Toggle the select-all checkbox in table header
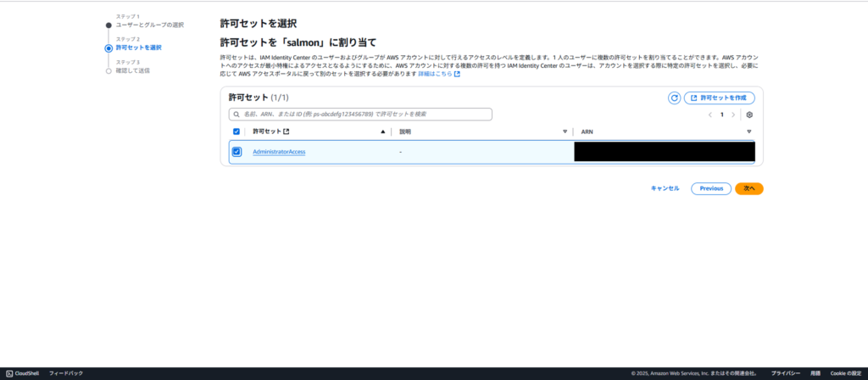The height and width of the screenshot is (380, 868). pos(236,131)
